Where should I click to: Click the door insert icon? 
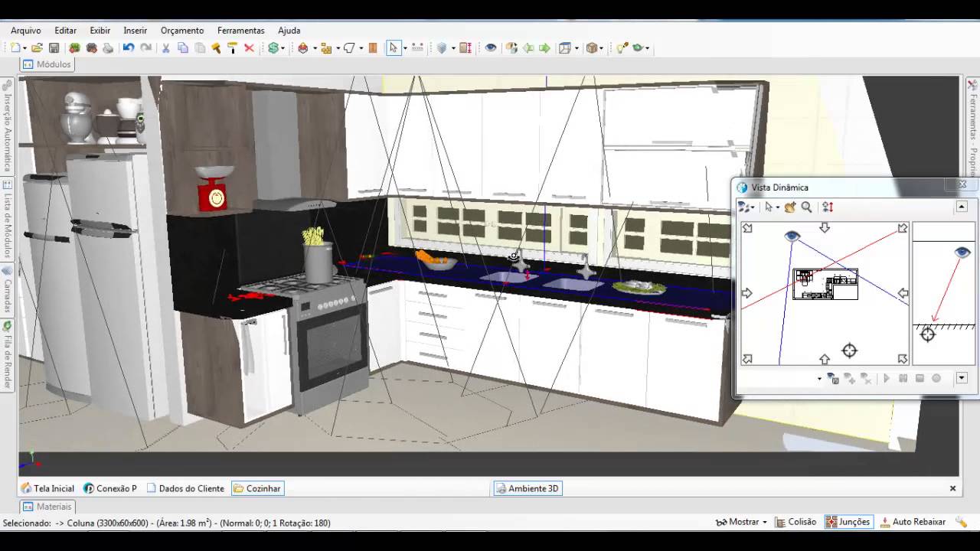point(373,47)
